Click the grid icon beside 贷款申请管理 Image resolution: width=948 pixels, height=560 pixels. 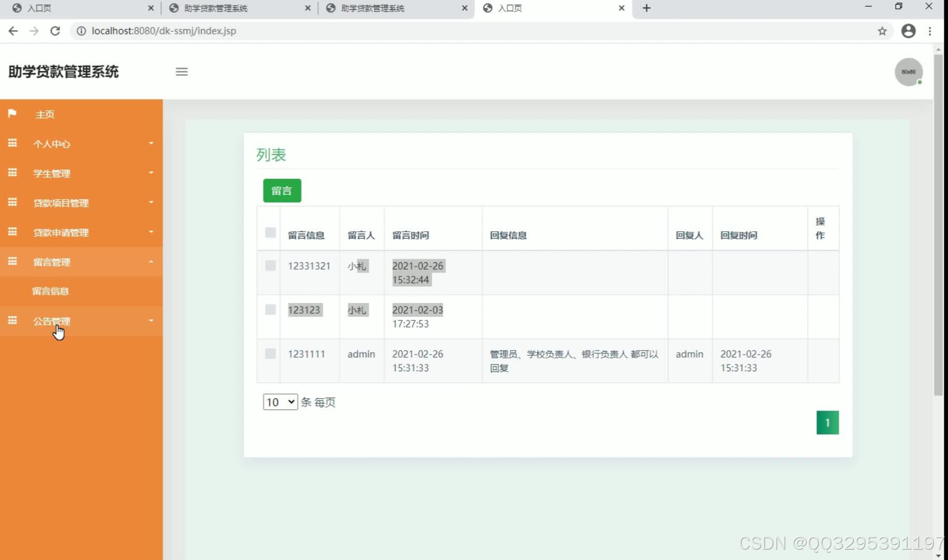[x=12, y=231]
